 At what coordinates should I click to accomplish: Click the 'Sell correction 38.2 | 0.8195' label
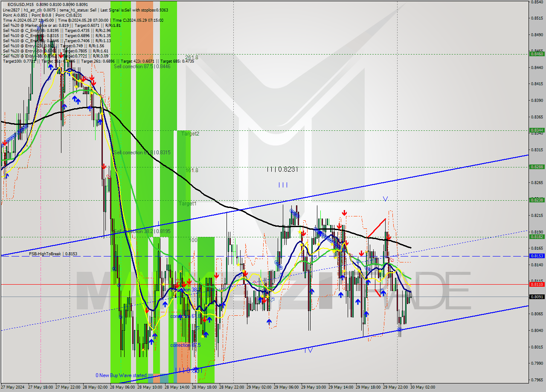click(142, 231)
